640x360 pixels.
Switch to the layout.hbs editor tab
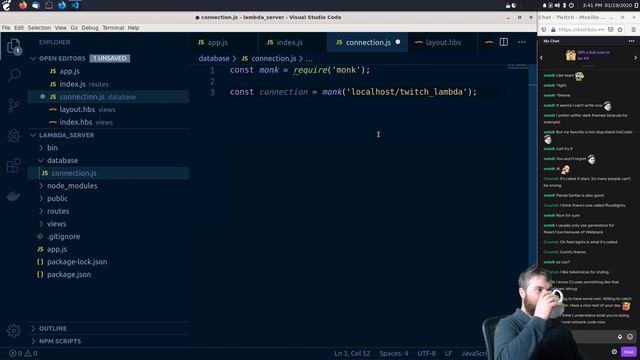442,42
